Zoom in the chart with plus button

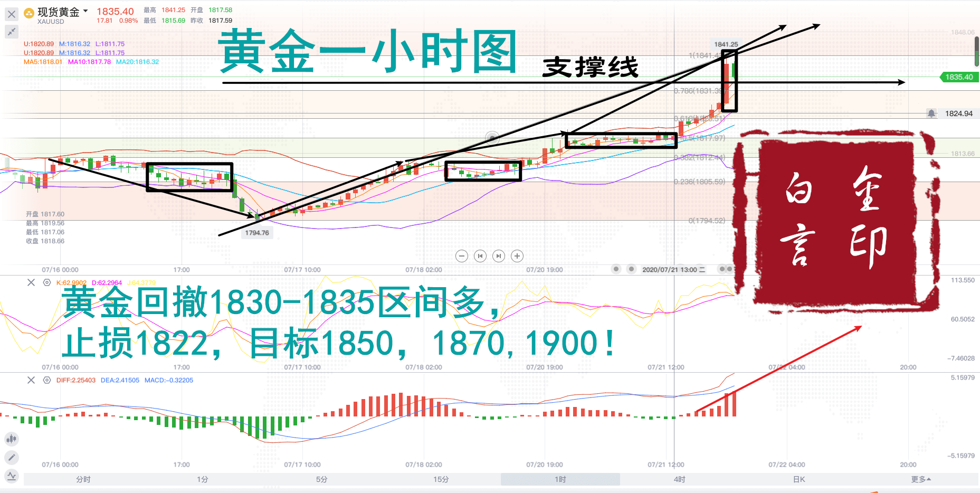517,256
